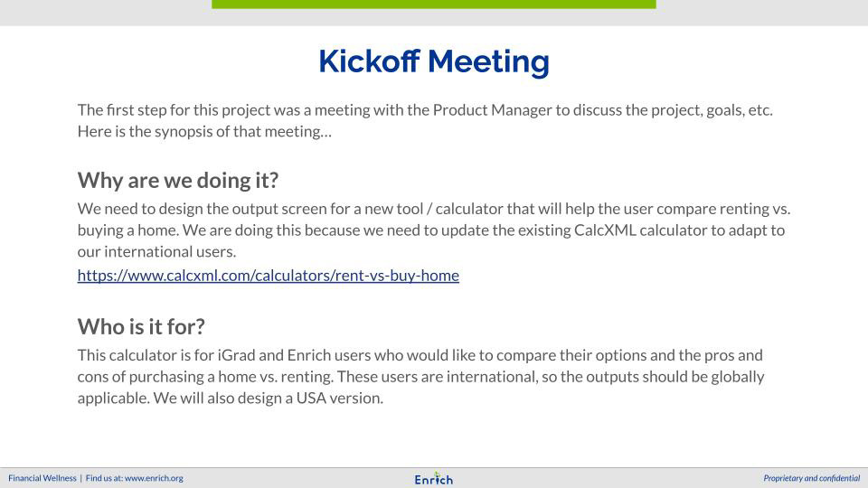The height and width of the screenshot is (488, 868).
Task: Open the calcxml rent-vs-buy-home link
Action: click(268, 276)
